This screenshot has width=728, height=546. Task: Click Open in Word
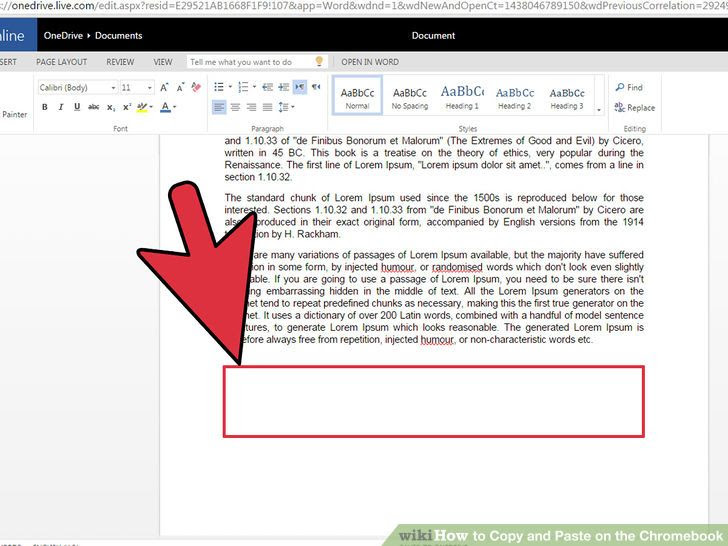[370, 62]
